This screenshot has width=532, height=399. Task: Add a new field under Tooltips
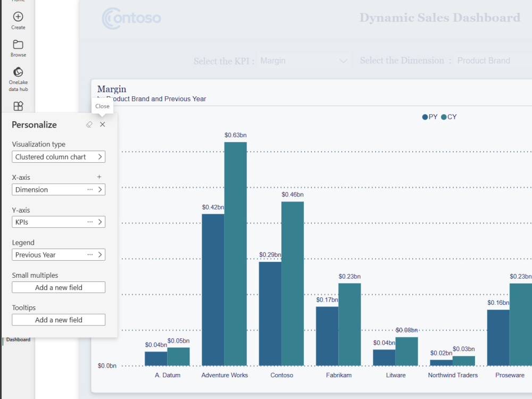pyautogui.click(x=59, y=319)
